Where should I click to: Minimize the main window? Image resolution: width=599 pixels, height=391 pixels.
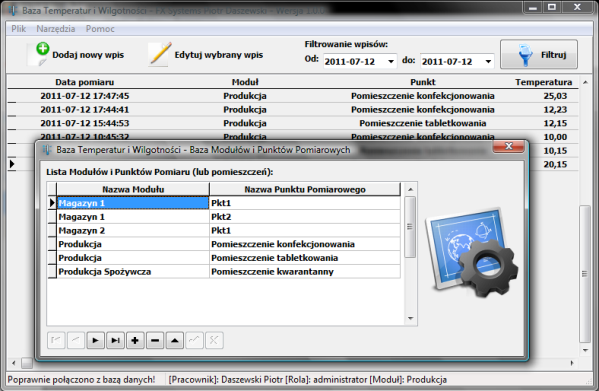point(533,7)
